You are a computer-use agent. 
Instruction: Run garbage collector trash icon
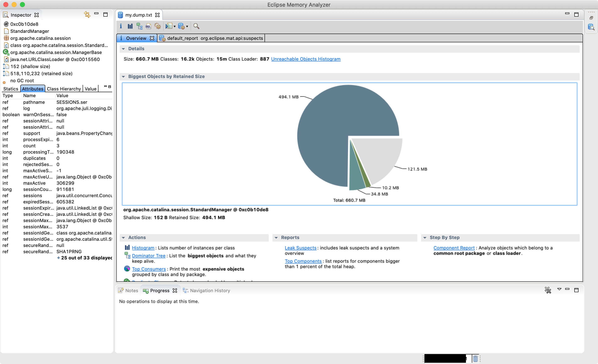point(475,358)
